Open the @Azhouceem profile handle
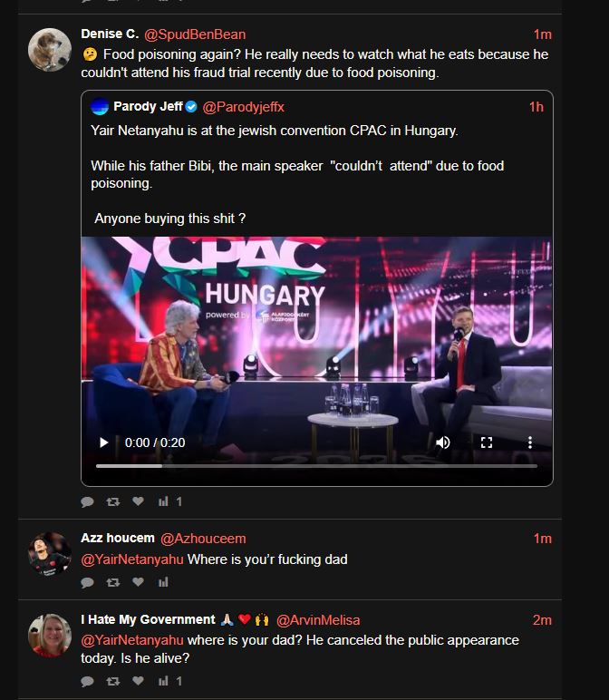609x700 pixels. point(203,539)
